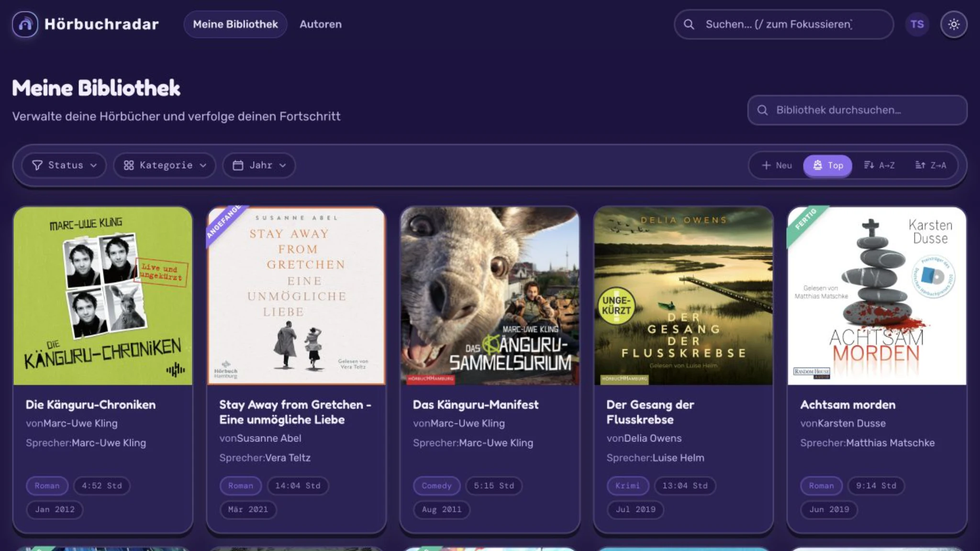The width and height of the screenshot is (980, 551).
Task: Toggle light mode with the sun icon
Action: pos(954,24)
